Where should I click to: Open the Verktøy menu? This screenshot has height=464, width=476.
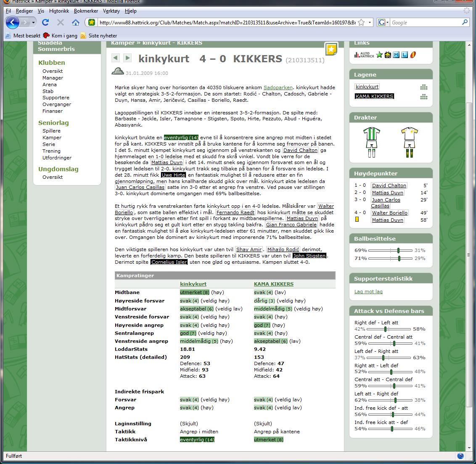coord(111,11)
